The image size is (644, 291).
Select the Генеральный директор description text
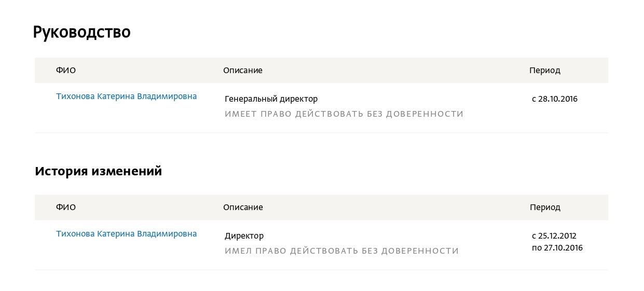[271, 99]
